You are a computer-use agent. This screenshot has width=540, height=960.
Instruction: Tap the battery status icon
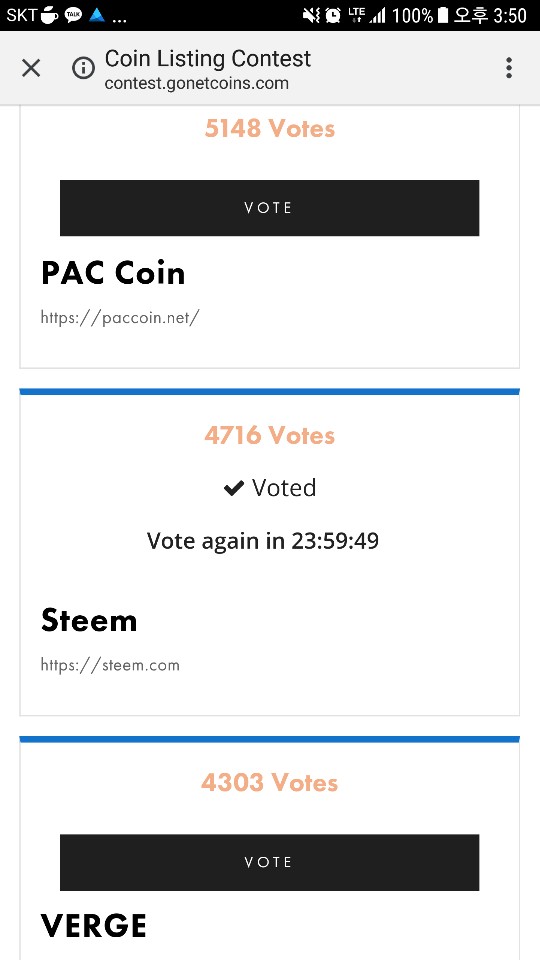(x=443, y=15)
